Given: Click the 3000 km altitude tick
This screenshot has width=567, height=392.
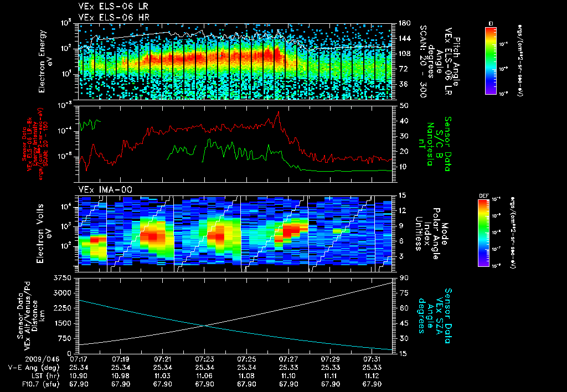Looking at the screenshot, I should coord(62,293).
